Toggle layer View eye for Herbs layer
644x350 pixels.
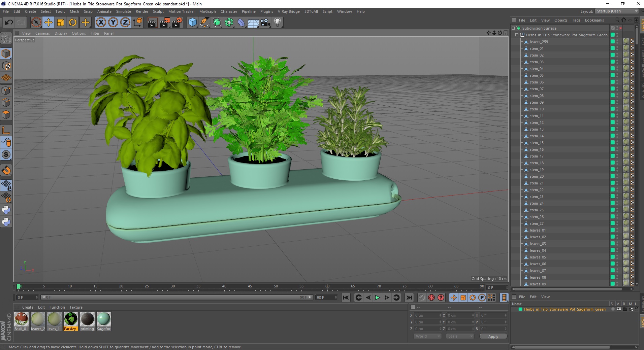tap(619, 309)
